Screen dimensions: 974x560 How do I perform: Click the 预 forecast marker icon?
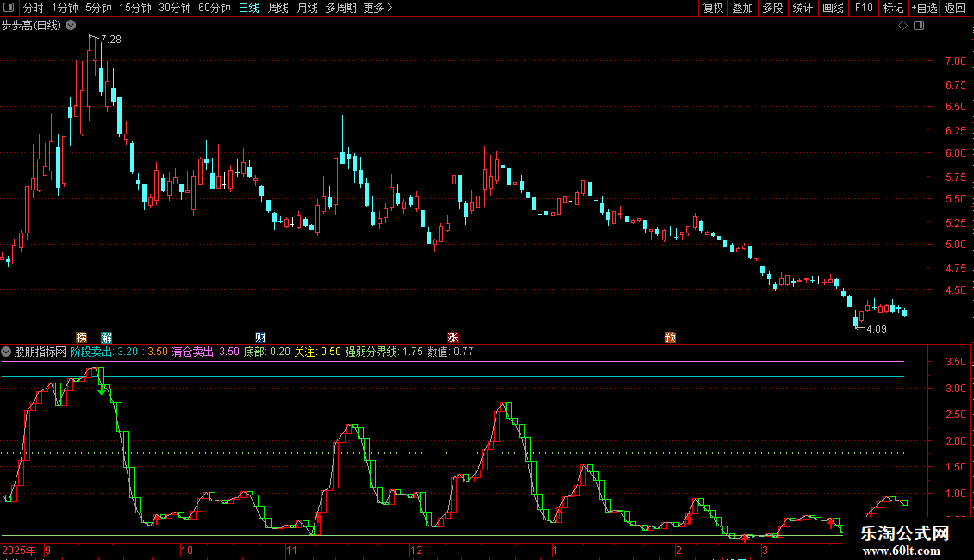click(x=670, y=337)
